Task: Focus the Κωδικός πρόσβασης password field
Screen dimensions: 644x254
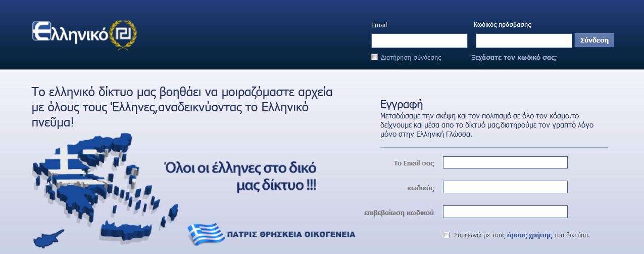Action: pyautogui.click(x=524, y=40)
